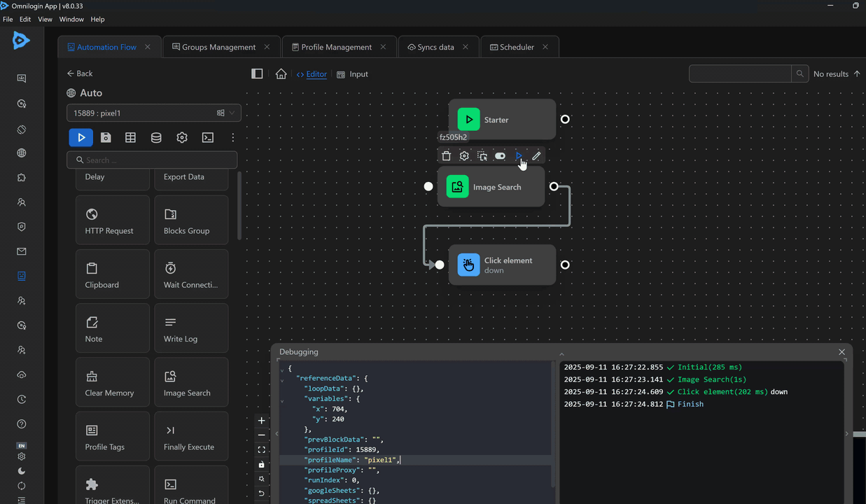Open the database storage icon

tap(156, 138)
